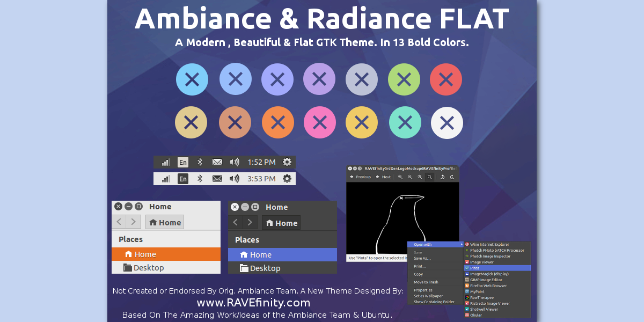Go forward in the light Home window

[134, 222]
